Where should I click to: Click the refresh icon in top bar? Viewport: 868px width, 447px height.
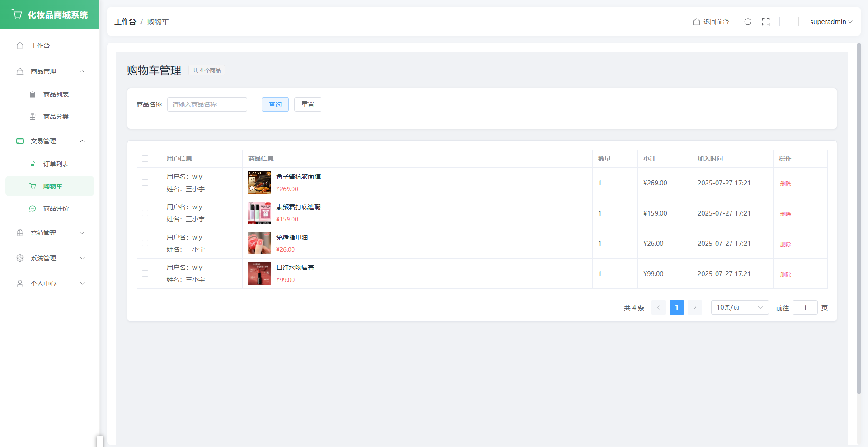click(748, 22)
